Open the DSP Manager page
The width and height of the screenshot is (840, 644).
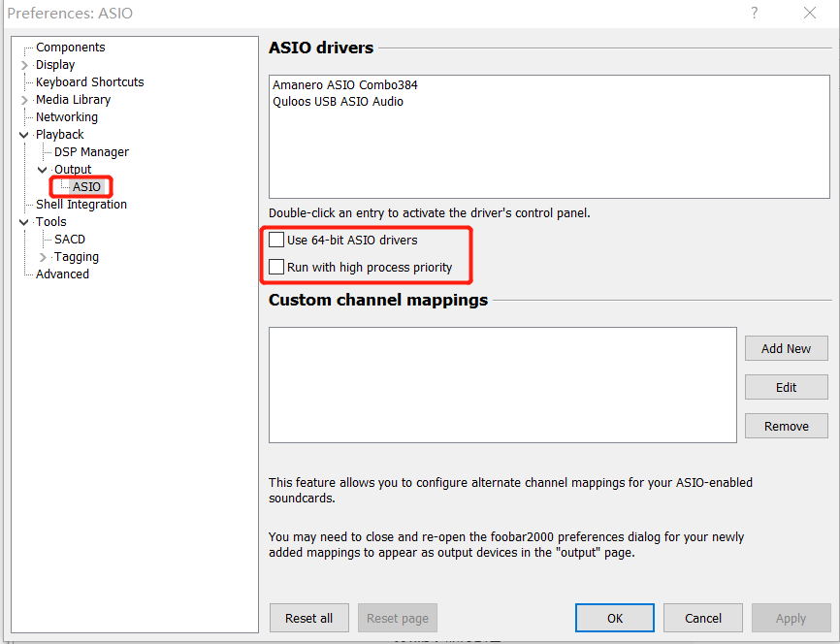click(91, 152)
